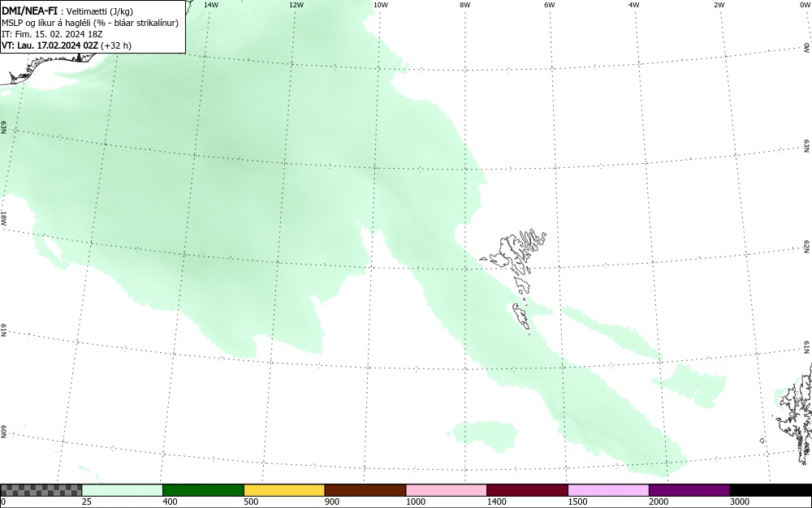
Task: Click the 4W longitude label
Action: click(634, 5)
